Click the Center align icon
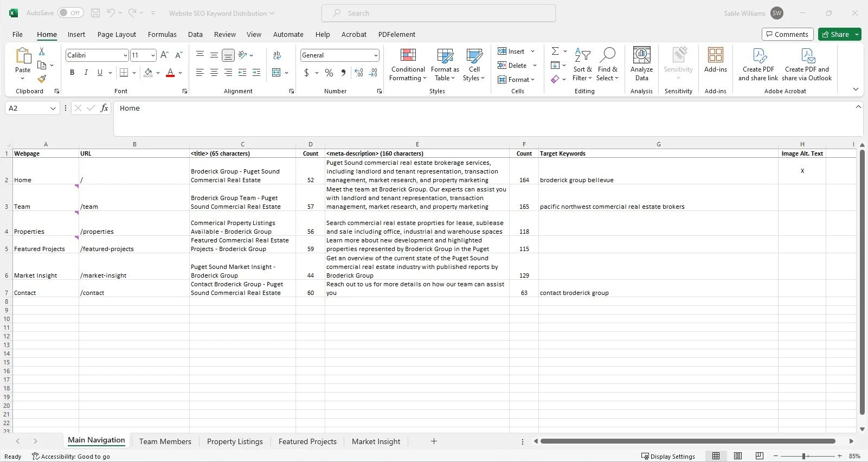This screenshot has width=868, height=462. 214,72
